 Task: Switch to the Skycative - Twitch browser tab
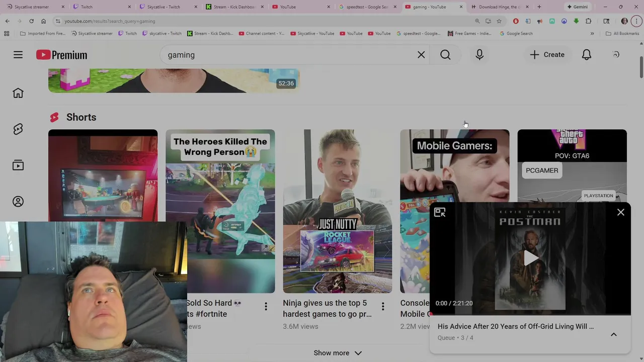coord(167,7)
